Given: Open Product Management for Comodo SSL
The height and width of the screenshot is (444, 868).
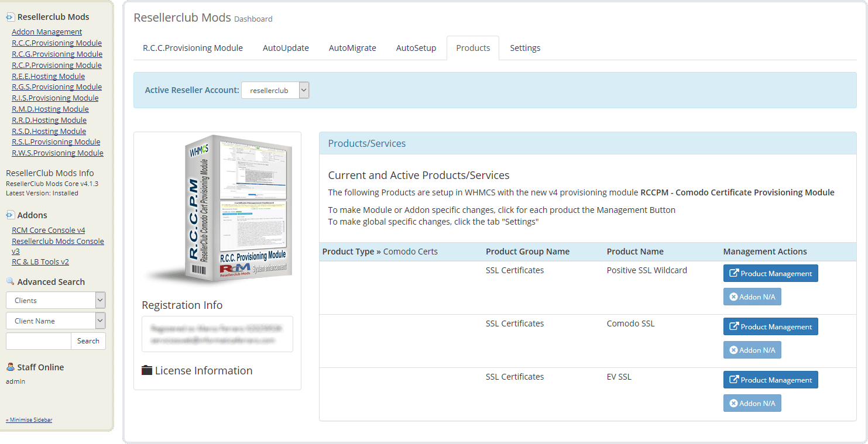Looking at the screenshot, I should click(770, 326).
